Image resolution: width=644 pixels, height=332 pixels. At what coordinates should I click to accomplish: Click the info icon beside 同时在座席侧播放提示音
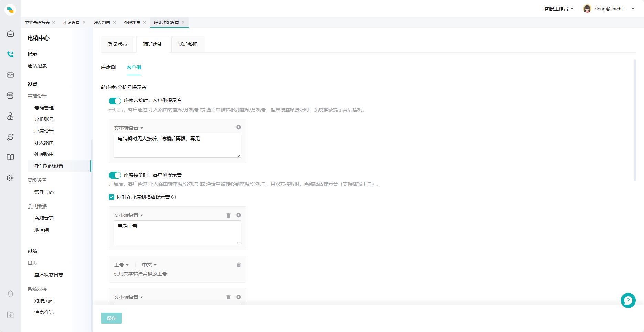[x=174, y=197]
